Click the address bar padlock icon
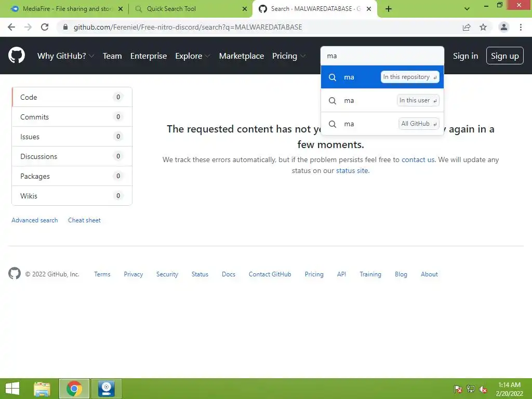Screen dimensions: 532x399 65,27
